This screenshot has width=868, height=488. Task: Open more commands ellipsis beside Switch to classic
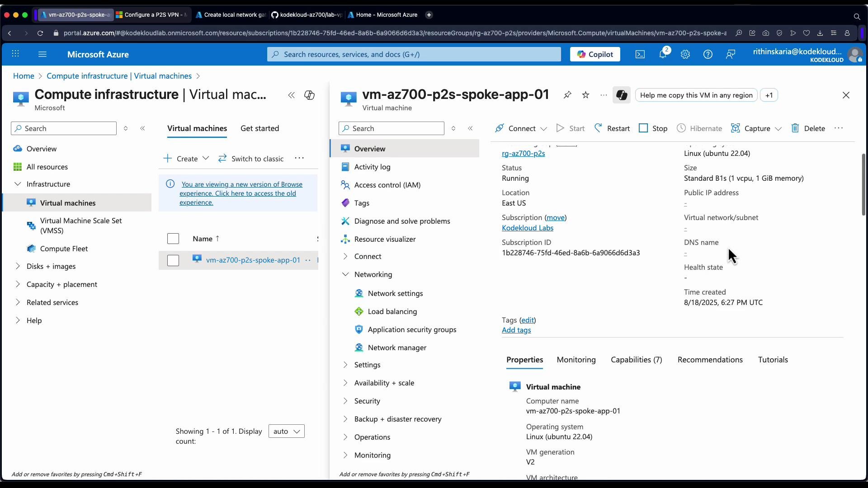pyautogui.click(x=299, y=158)
